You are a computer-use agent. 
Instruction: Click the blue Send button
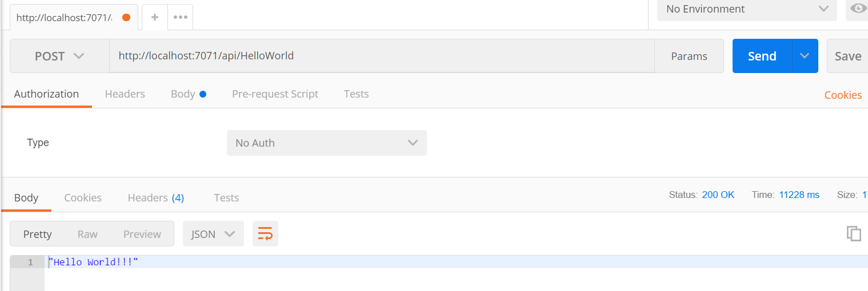(762, 56)
